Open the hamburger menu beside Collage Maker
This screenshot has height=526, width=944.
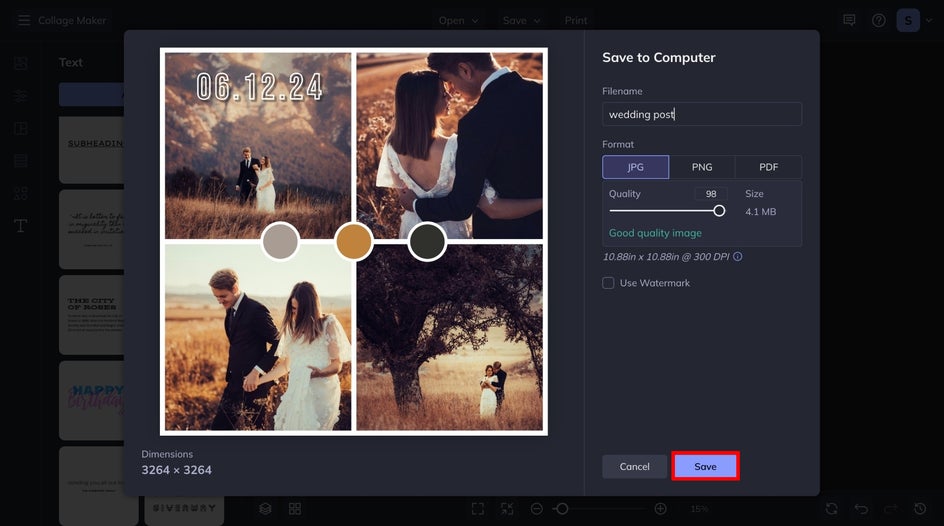23,20
